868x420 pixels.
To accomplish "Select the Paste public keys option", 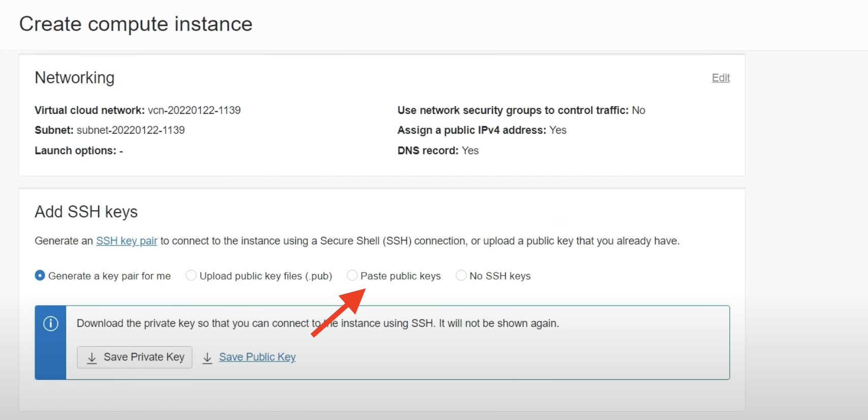I will 352,275.
